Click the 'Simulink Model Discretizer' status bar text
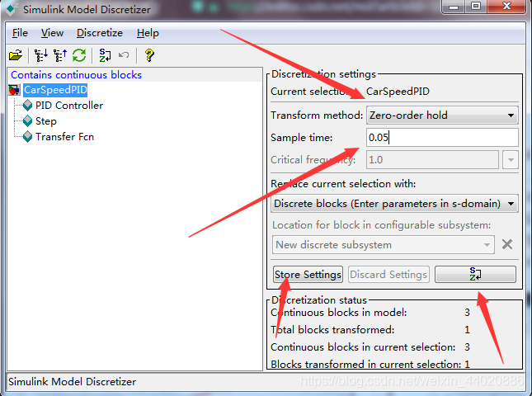This screenshot has width=532, height=396. (73, 382)
